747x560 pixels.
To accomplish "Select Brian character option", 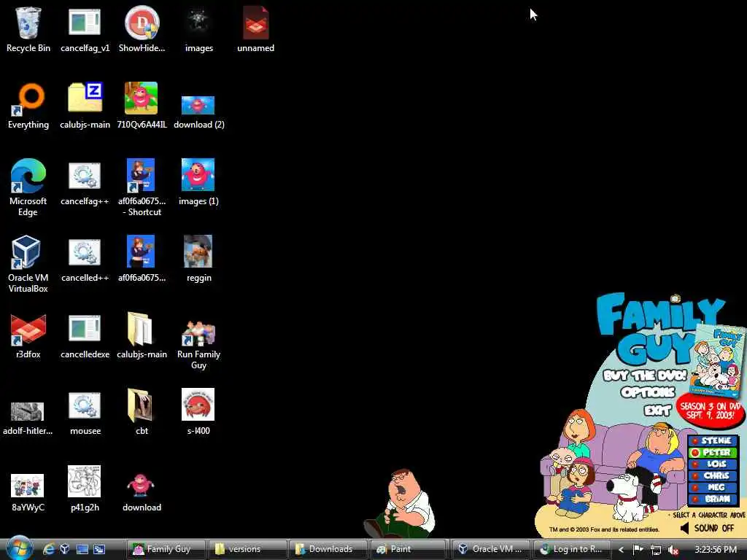I will click(x=712, y=499).
